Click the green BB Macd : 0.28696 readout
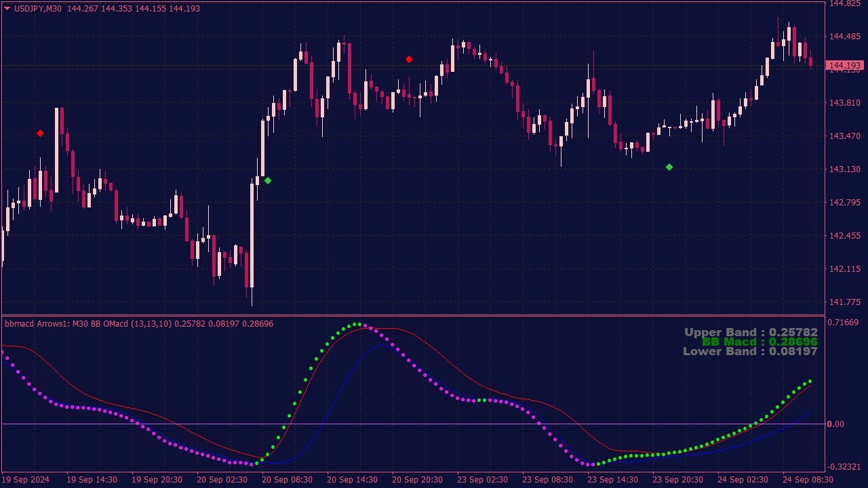This screenshot has height=488, width=868. click(x=759, y=342)
